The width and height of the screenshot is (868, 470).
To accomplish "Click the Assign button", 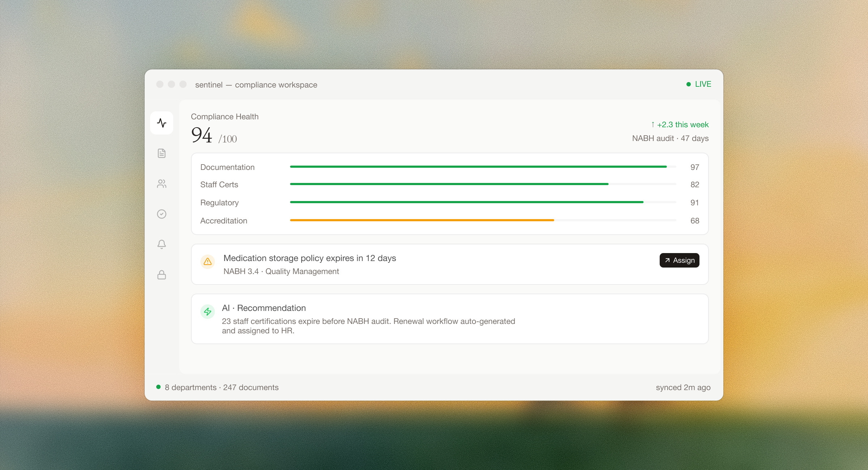I will (x=679, y=260).
